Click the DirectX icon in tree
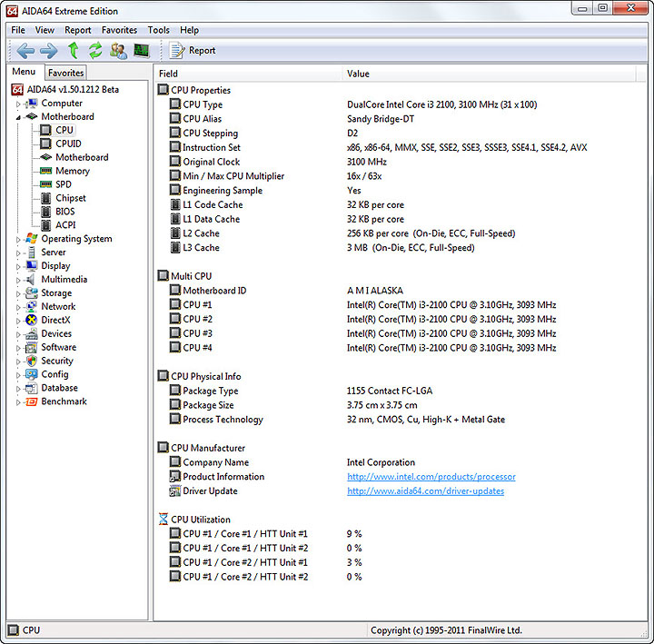The image size is (654, 644). tap(31, 320)
